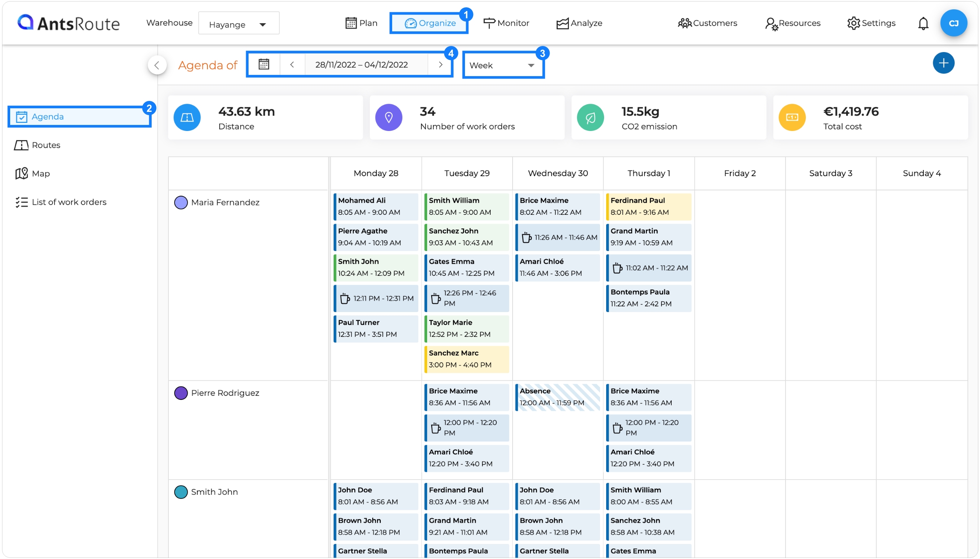Open the Hayange warehouse dropdown
This screenshot has height=559, width=980.
coord(238,24)
